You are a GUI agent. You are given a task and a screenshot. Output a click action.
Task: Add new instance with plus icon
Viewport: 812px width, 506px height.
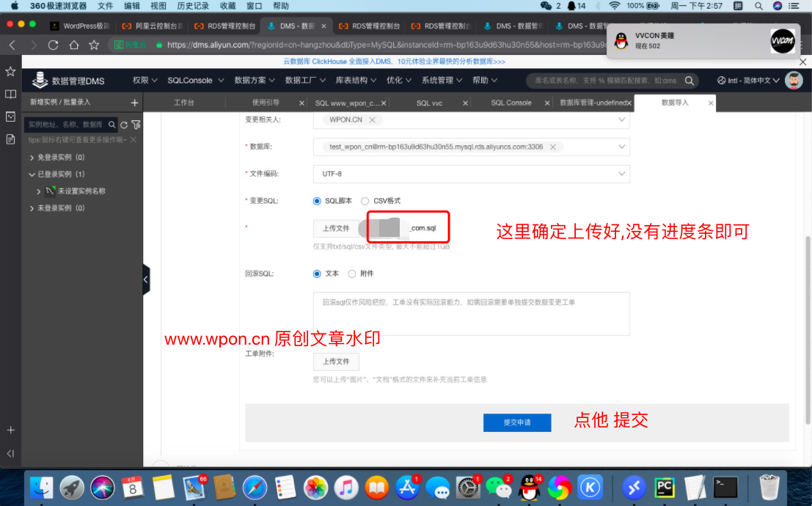click(135, 103)
